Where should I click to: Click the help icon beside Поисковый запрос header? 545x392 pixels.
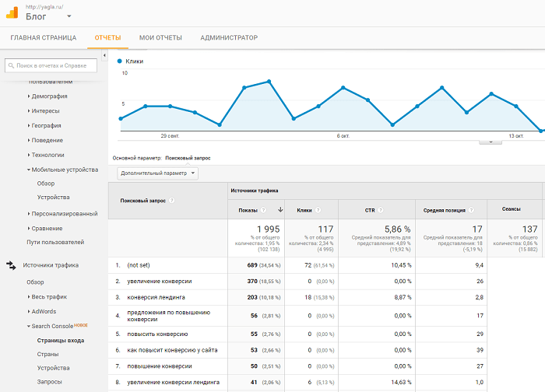click(x=172, y=201)
